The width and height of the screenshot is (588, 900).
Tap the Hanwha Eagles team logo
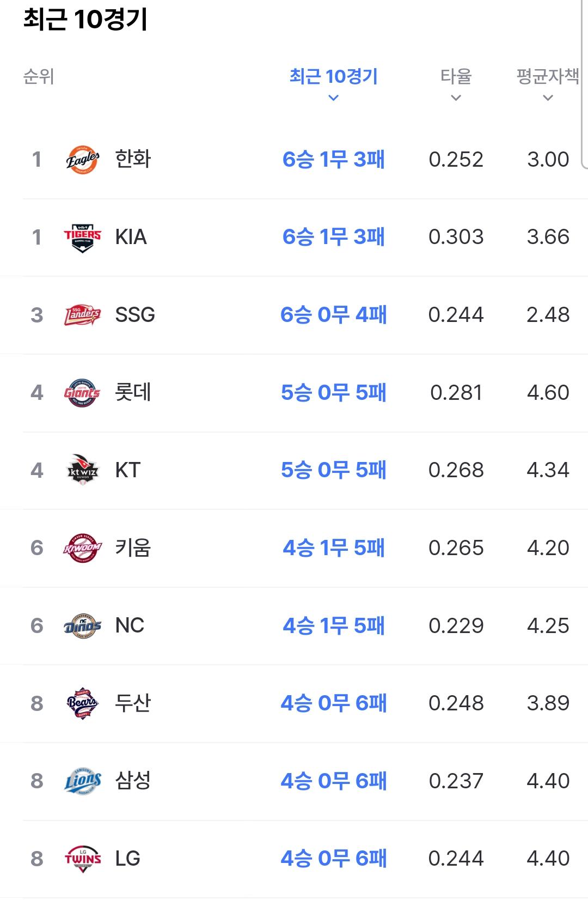[83, 160]
